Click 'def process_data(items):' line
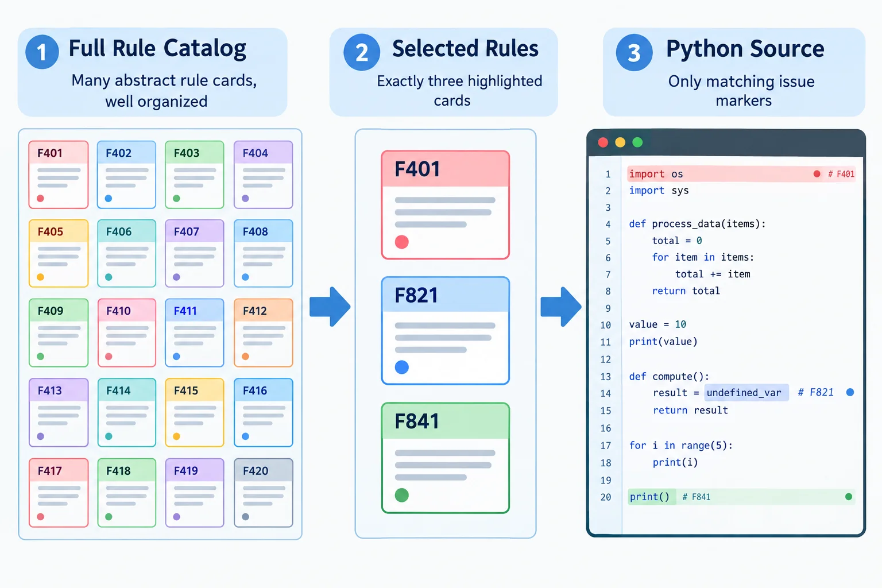882x588 pixels. pos(697,224)
